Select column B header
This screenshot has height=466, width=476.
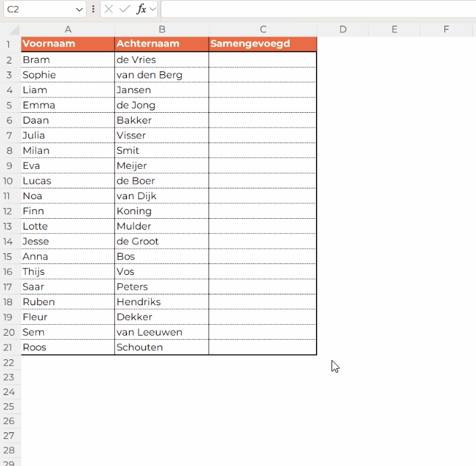[x=162, y=30]
